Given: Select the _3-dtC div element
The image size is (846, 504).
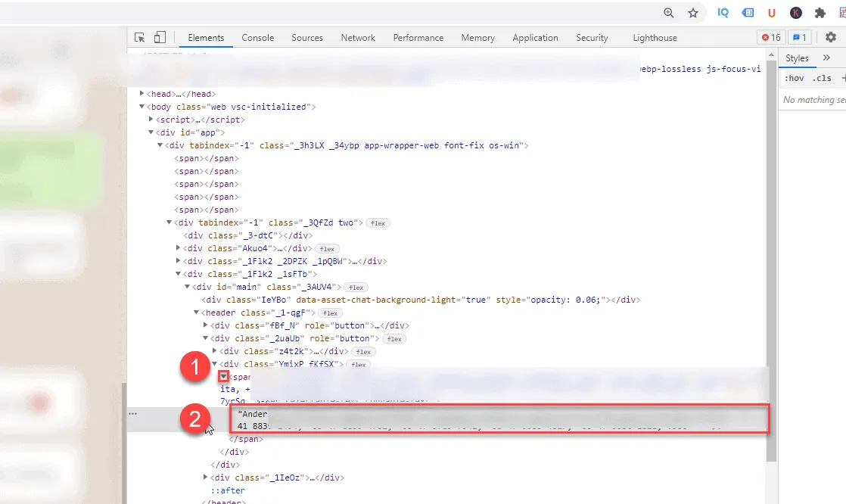Looking at the screenshot, I should pos(247,235).
